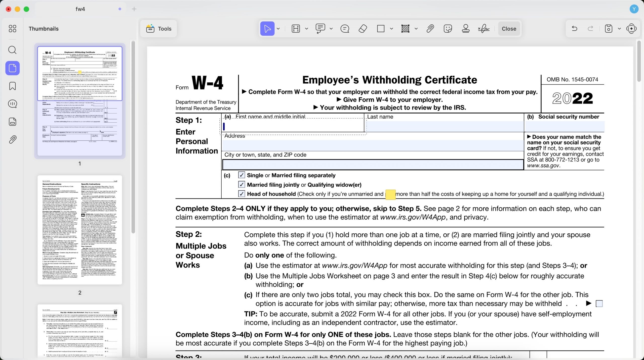Uncheck Single or Married filing separately
This screenshot has width=644, height=360.
tap(242, 175)
